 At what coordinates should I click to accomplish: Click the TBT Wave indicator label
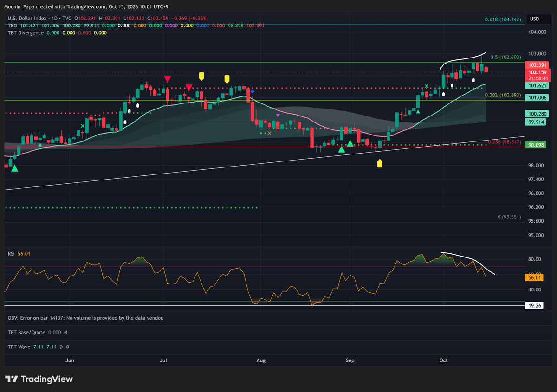pyautogui.click(x=19, y=347)
